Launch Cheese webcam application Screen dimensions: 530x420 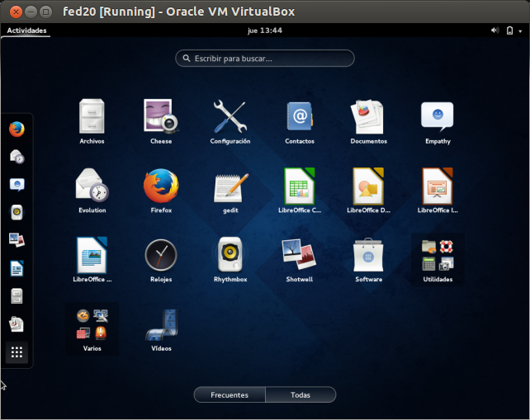pyautogui.click(x=161, y=121)
